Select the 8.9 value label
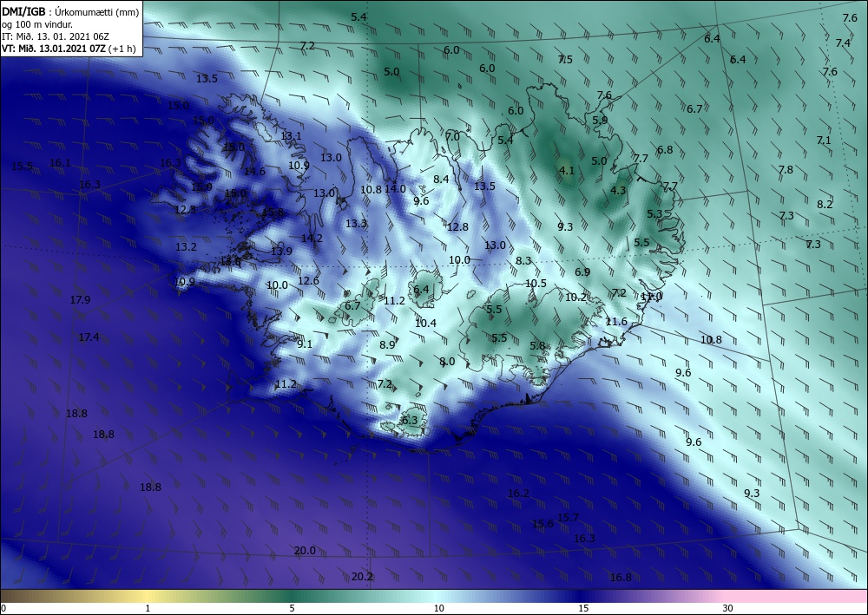868x615 pixels. pos(387,345)
